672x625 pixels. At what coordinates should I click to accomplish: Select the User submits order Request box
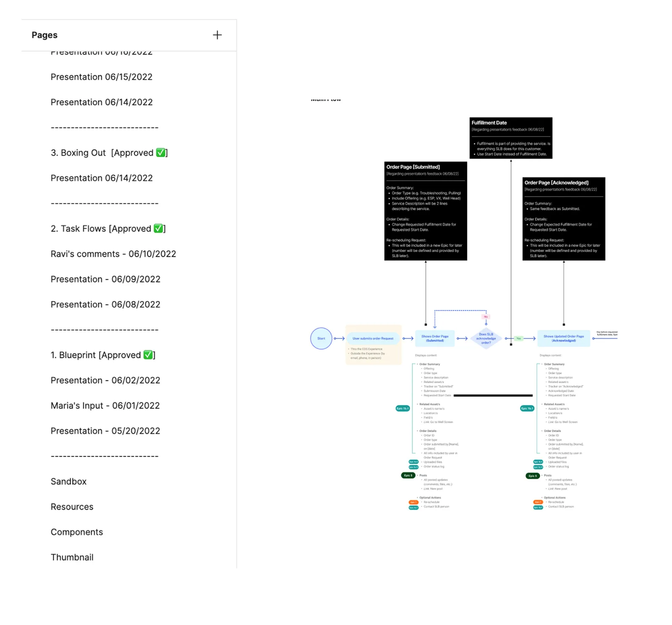373,339
